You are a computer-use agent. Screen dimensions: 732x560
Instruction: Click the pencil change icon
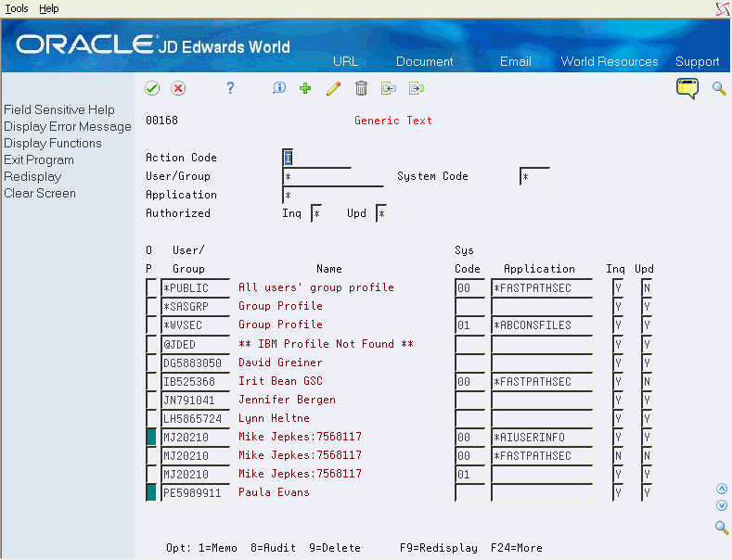(x=333, y=88)
